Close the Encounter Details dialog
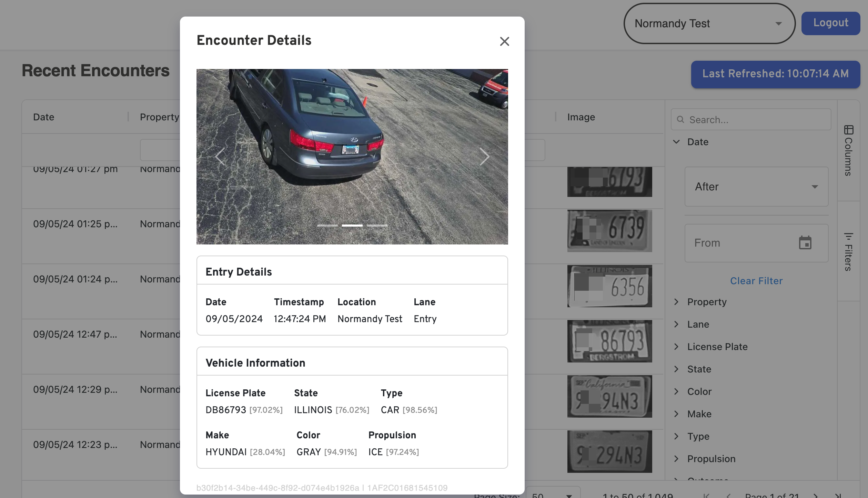868x498 pixels. tap(504, 41)
